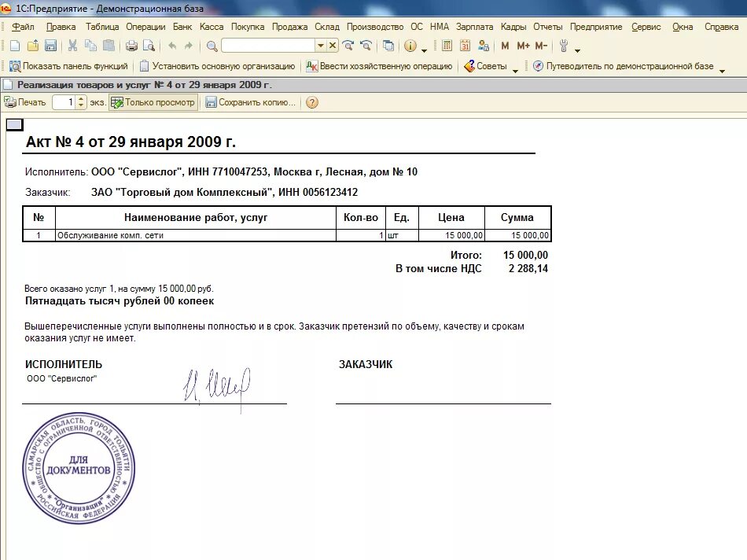Open the calculator icon
The width and height of the screenshot is (747, 560).
point(447,46)
